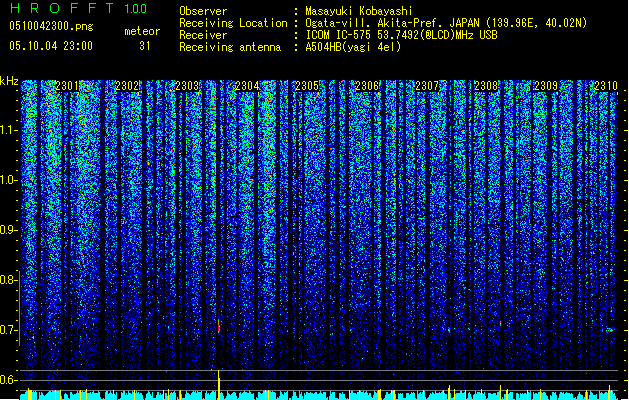Click the 1.0 kHz axis label
The height and width of the screenshot is (400, 629).
point(8,180)
